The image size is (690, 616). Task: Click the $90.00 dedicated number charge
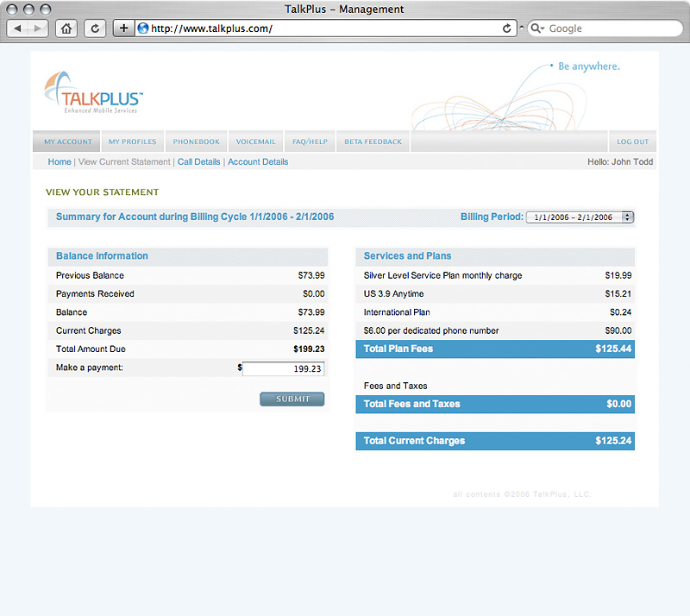[x=618, y=330]
